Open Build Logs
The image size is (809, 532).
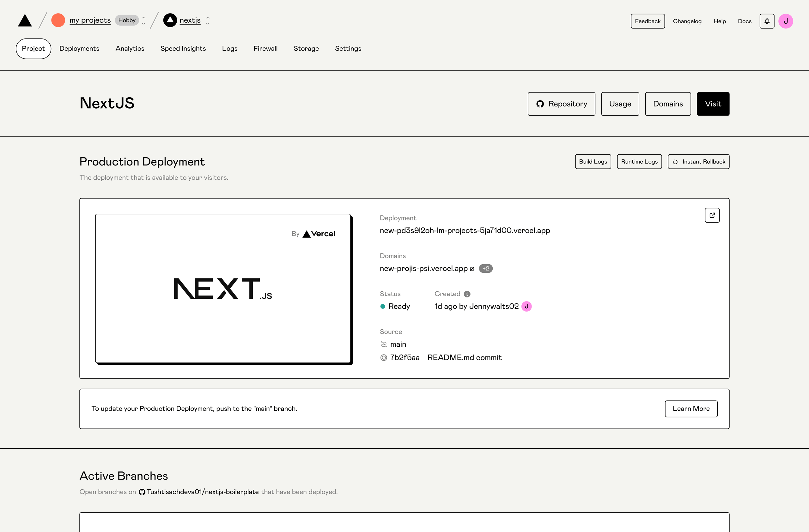(x=593, y=162)
